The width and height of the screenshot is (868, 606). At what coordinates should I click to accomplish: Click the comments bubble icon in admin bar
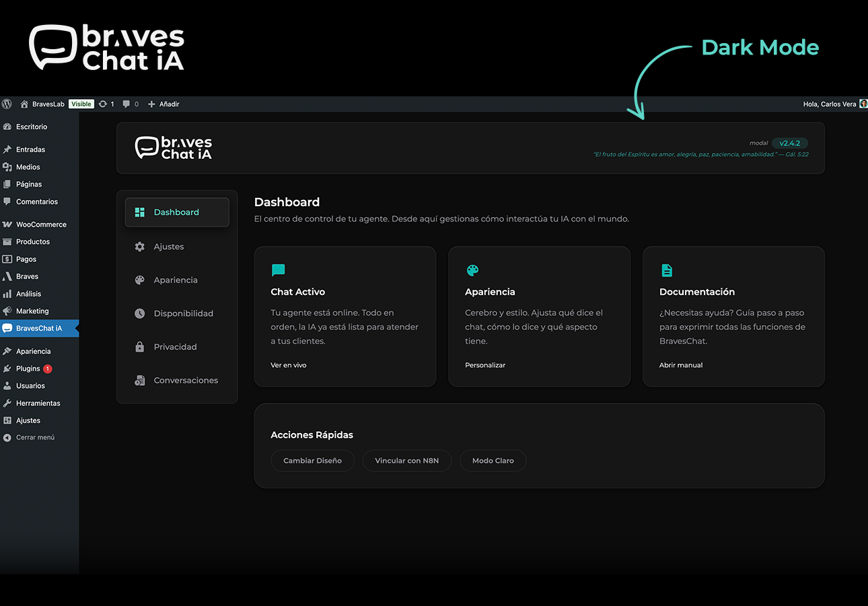[x=126, y=104]
